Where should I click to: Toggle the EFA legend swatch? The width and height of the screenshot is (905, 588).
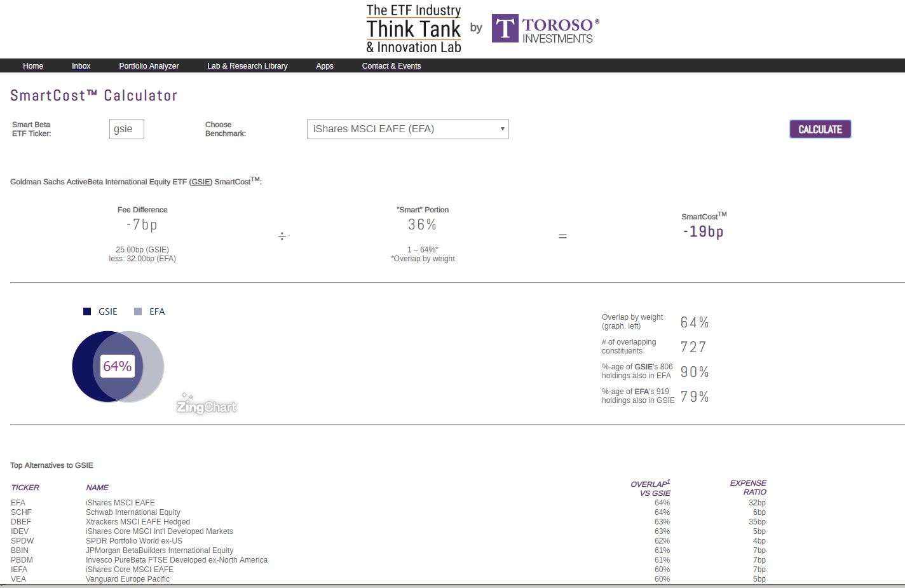[x=138, y=311]
